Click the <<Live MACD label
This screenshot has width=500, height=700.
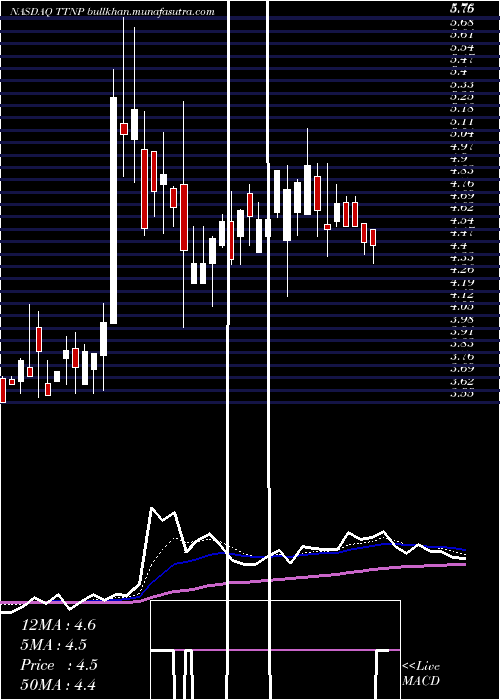[x=421, y=673]
